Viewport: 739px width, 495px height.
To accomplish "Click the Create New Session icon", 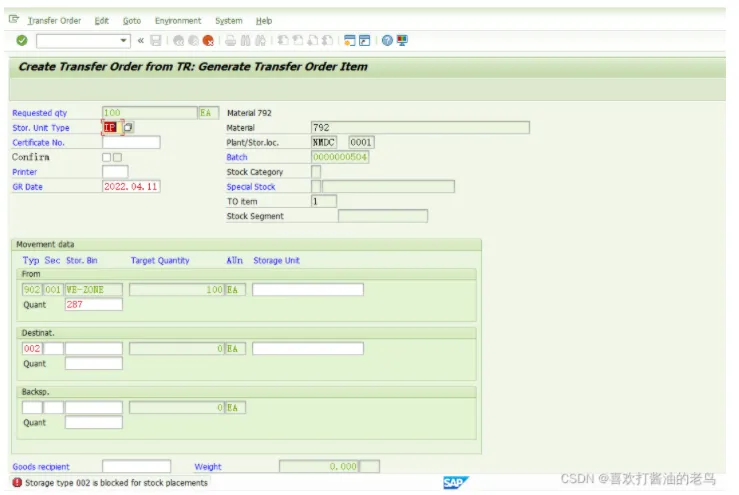I will [350, 41].
